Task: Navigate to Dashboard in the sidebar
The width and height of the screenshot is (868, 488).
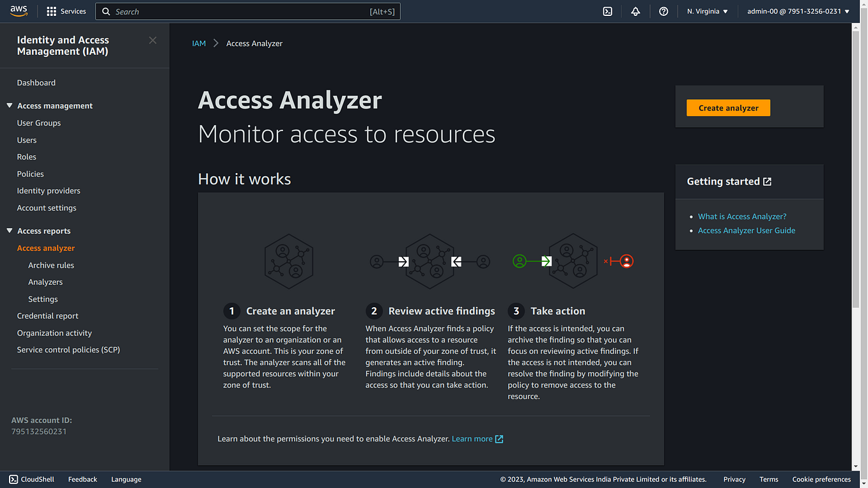Action: 36,82
